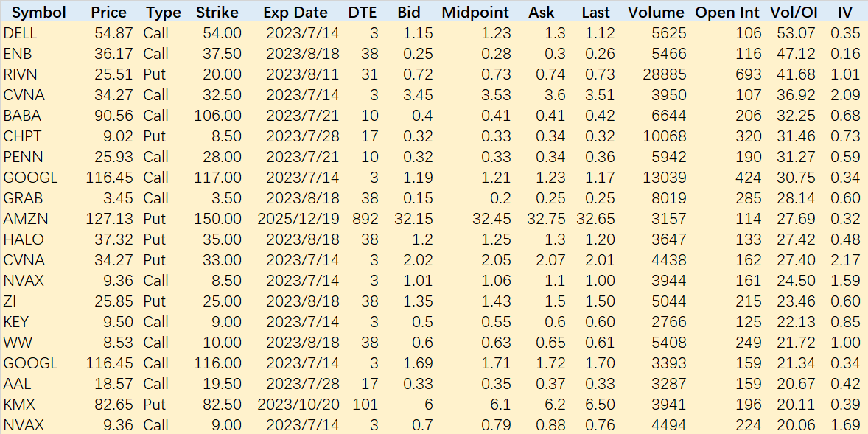Click the Ask column header
This screenshot has width=868, height=434.
click(542, 13)
